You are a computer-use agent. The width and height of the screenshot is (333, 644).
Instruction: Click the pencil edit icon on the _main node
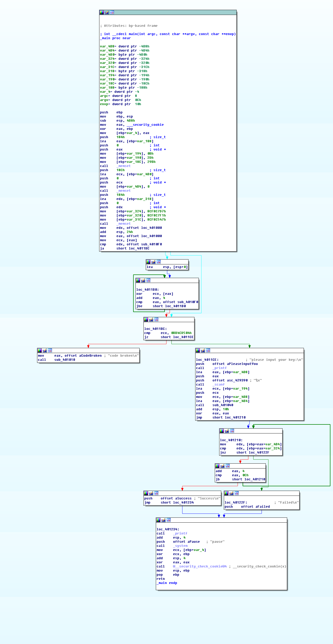[x=107, y=12]
